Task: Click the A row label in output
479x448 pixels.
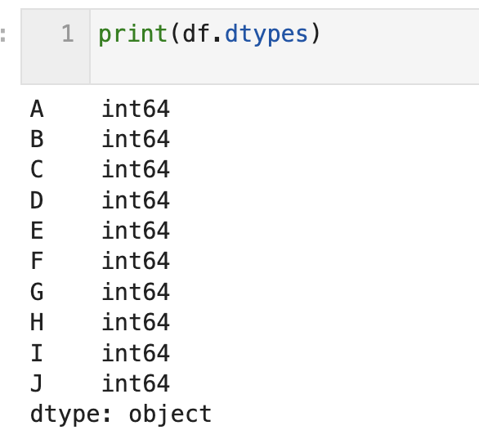Action: [37, 109]
